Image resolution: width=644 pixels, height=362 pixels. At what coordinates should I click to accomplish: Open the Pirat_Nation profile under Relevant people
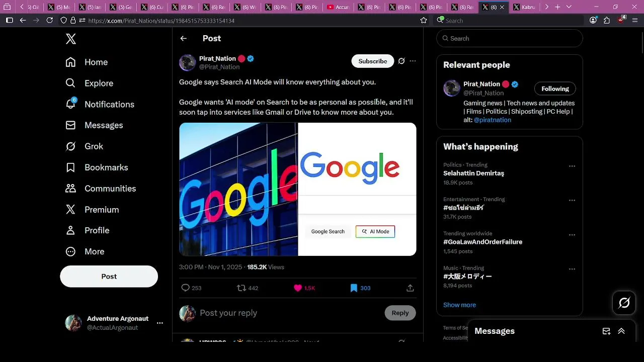pyautogui.click(x=481, y=84)
